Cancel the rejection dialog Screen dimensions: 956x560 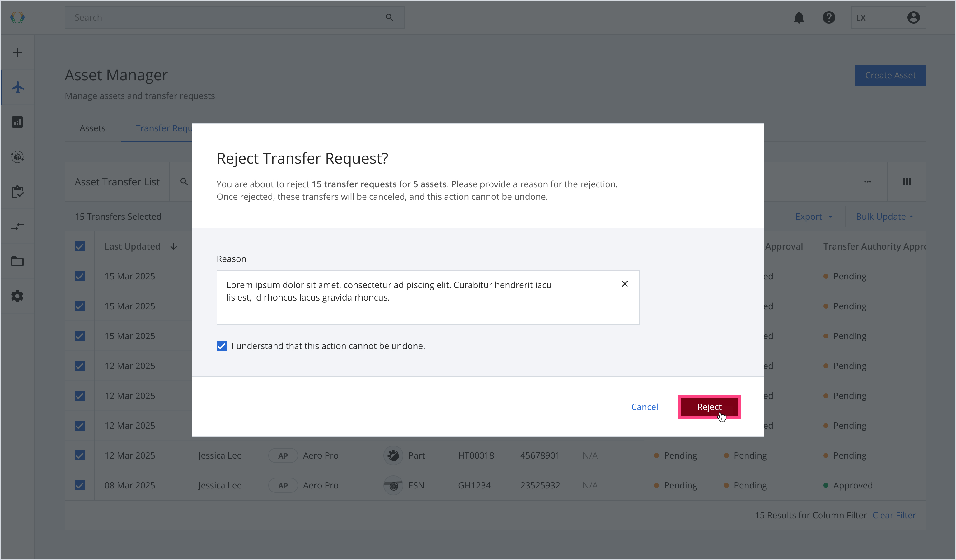(644, 407)
